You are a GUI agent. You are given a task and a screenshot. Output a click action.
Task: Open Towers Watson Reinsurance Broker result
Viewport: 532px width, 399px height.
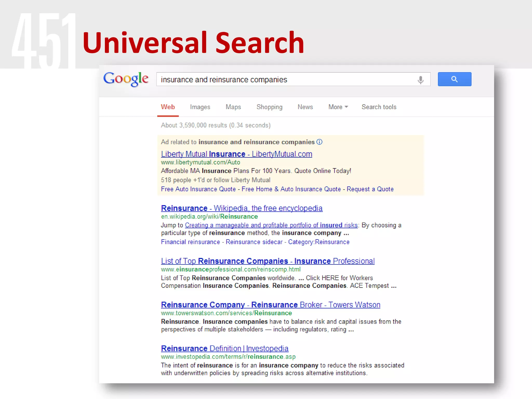click(x=271, y=305)
